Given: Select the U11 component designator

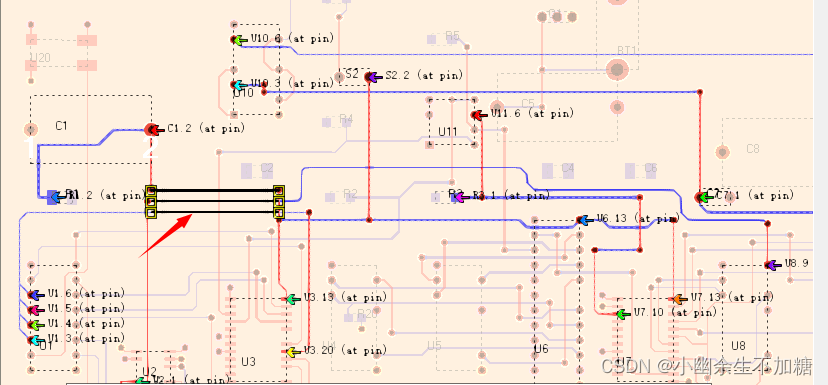Looking at the screenshot, I should tap(447, 131).
